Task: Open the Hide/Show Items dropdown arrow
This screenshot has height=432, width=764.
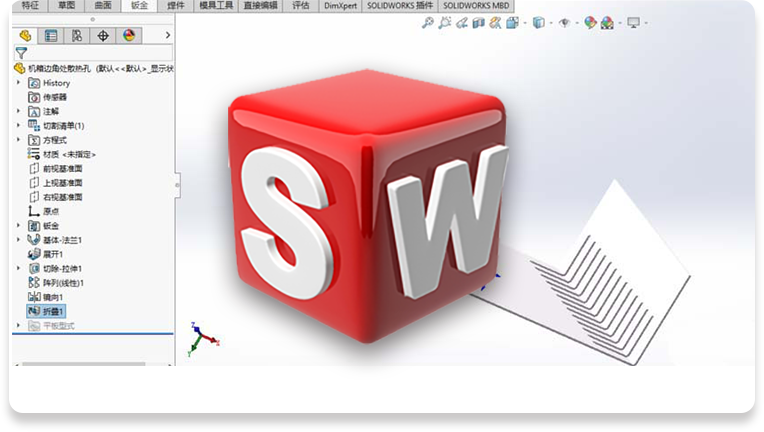Action: 577,23
